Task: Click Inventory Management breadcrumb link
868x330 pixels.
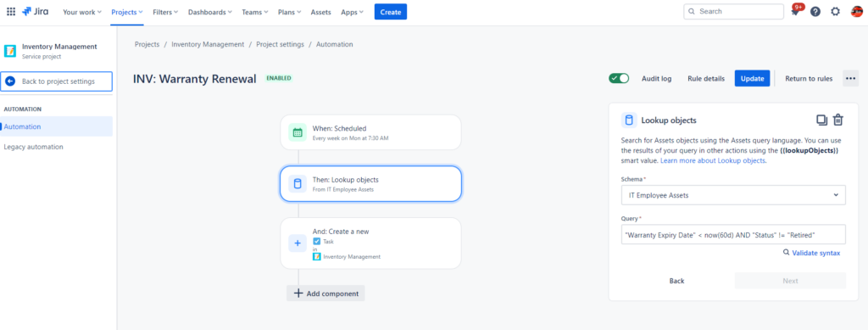Action: (208, 44)
